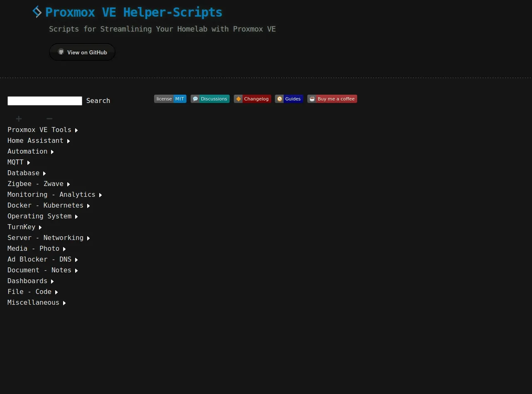532x394 pixels.
Task: Select the TurnKey category in the sidebar
Action: coord(21,227)
